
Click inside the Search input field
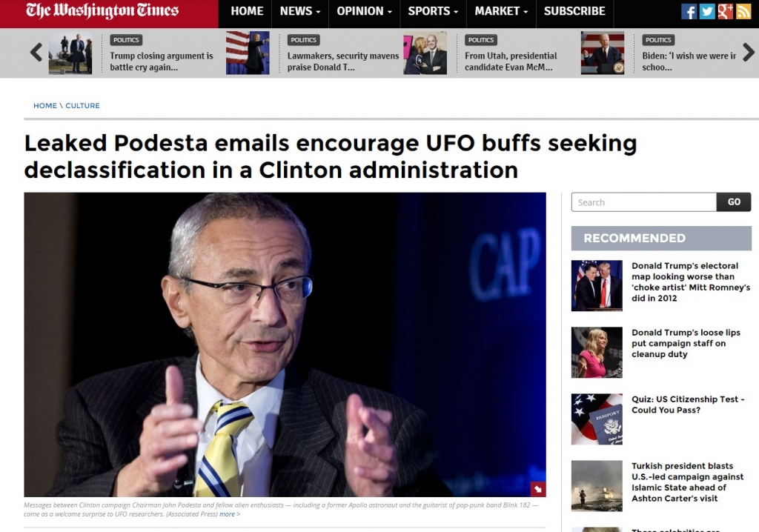pos(644,202)
